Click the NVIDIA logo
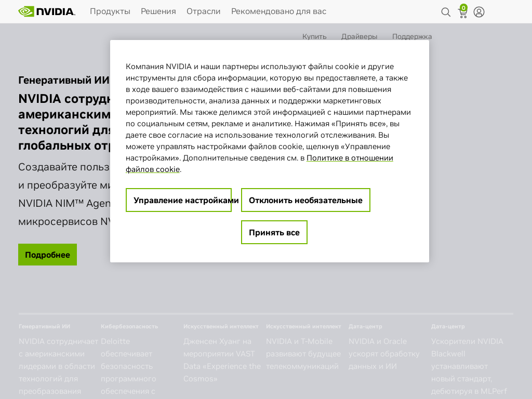 [47, 11]
